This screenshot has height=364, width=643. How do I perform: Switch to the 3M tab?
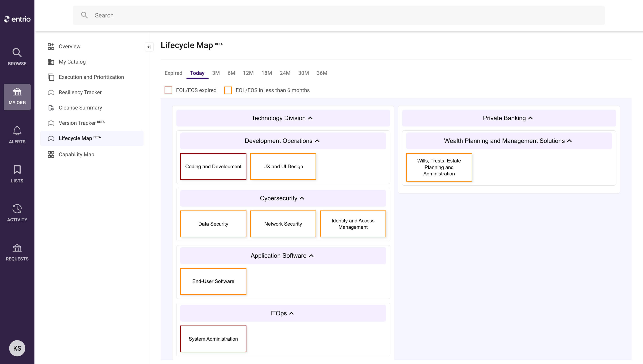click(216, 73)
